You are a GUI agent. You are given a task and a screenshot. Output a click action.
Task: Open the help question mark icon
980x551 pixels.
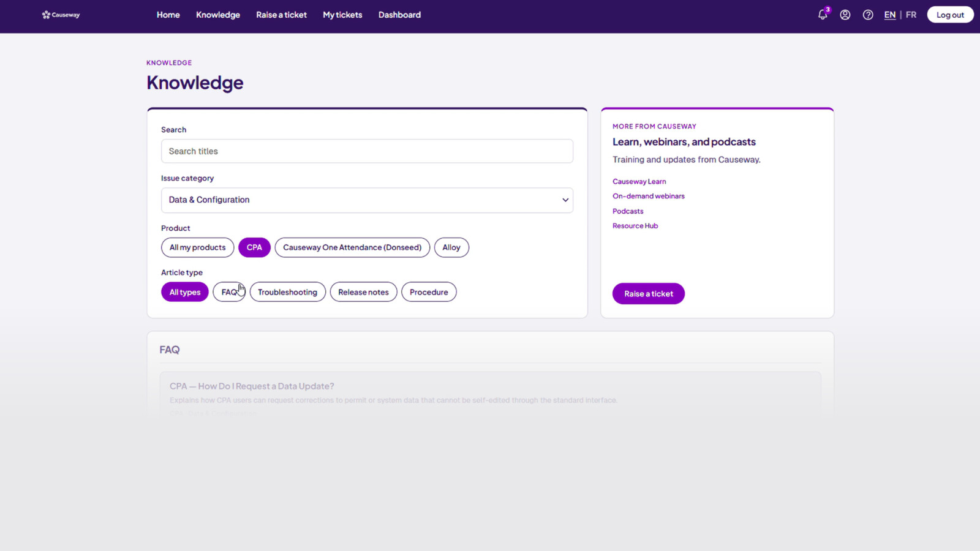point(868,15)
